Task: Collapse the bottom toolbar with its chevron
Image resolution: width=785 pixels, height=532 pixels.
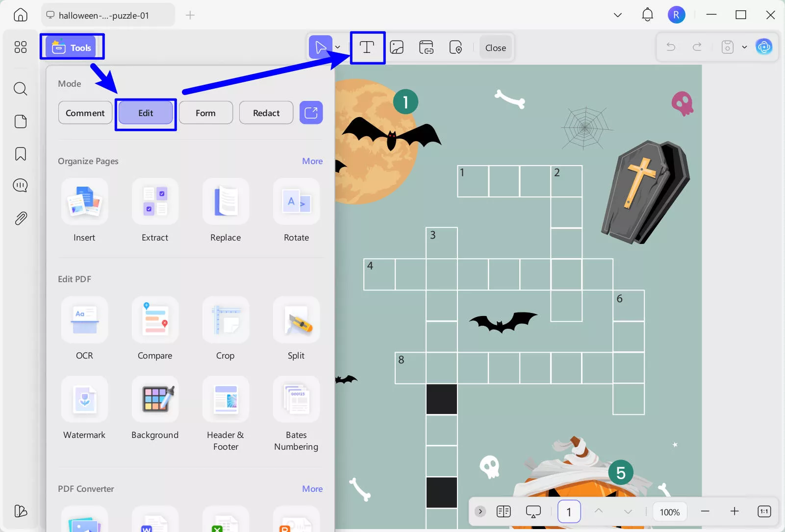Action: coord(480,511)
